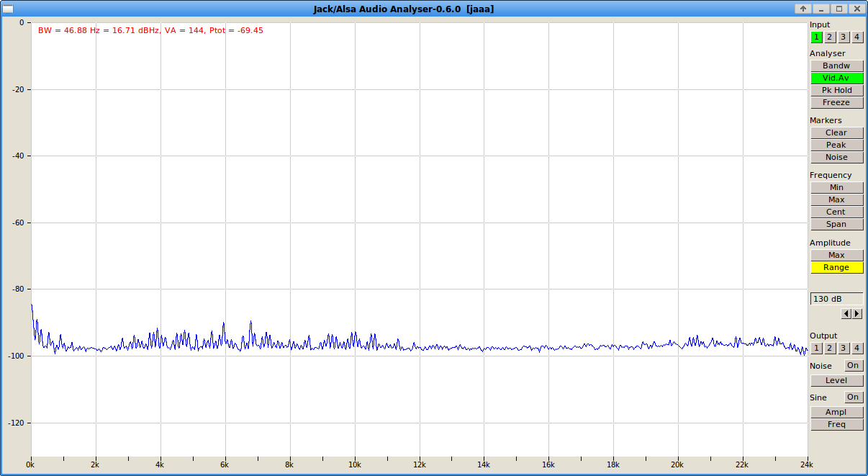Select Amplitude Max button

tap(836, 255)
